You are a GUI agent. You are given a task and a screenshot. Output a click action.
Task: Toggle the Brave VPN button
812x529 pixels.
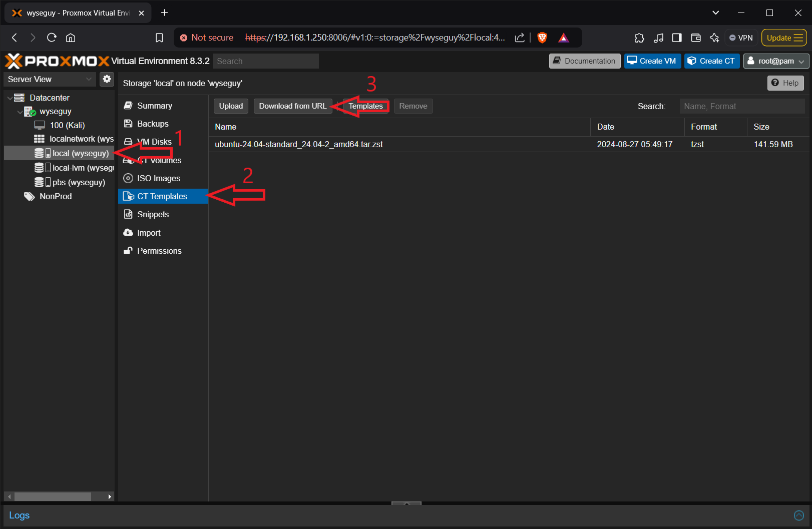click(x=741, y=38)
